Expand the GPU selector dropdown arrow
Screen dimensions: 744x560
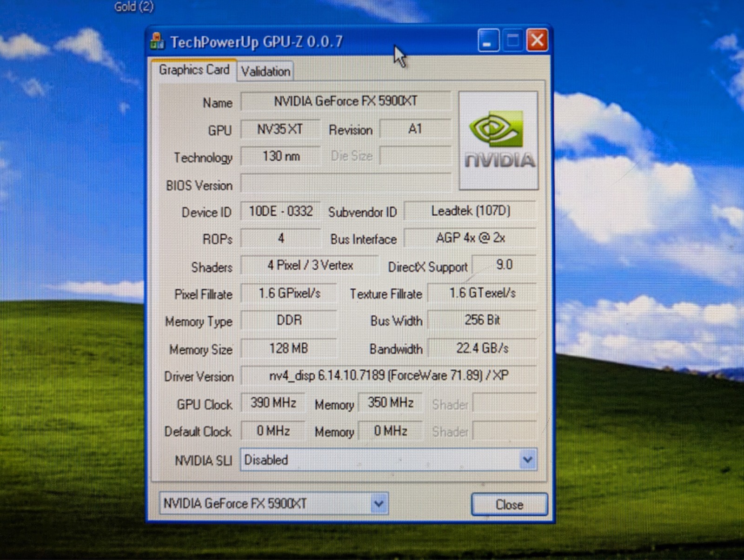pyautogui.click(x=379, y=503)
